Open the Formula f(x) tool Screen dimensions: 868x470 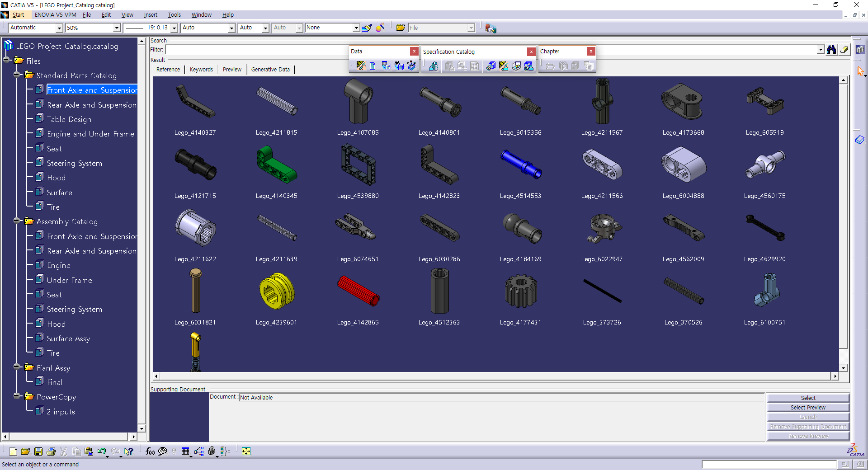(x=150, y=451)
